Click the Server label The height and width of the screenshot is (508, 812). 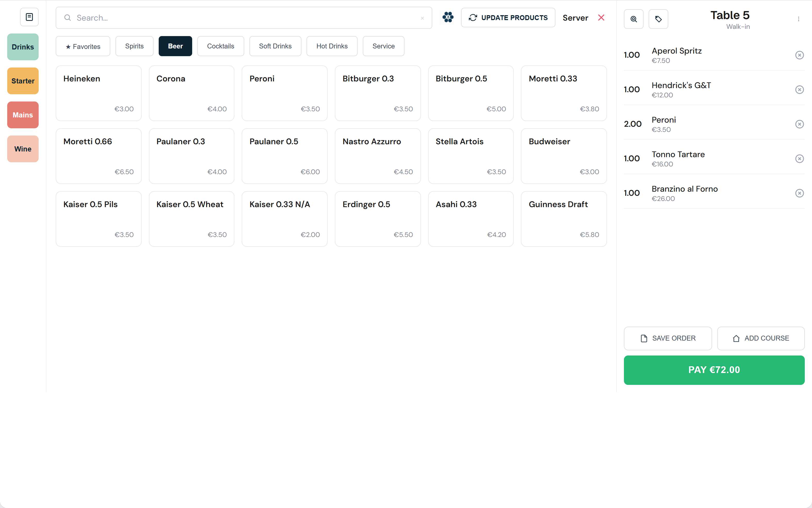pyautogui.click(x=575, y=18)
